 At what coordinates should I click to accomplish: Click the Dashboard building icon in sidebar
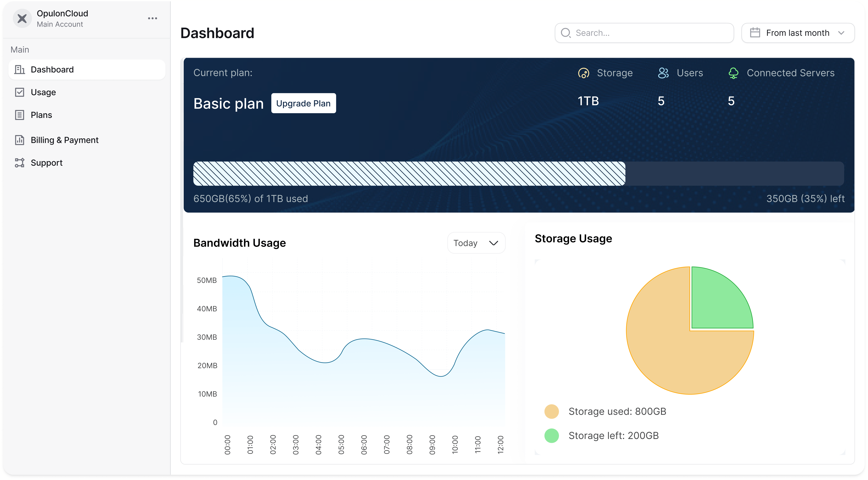click(20, 69)
